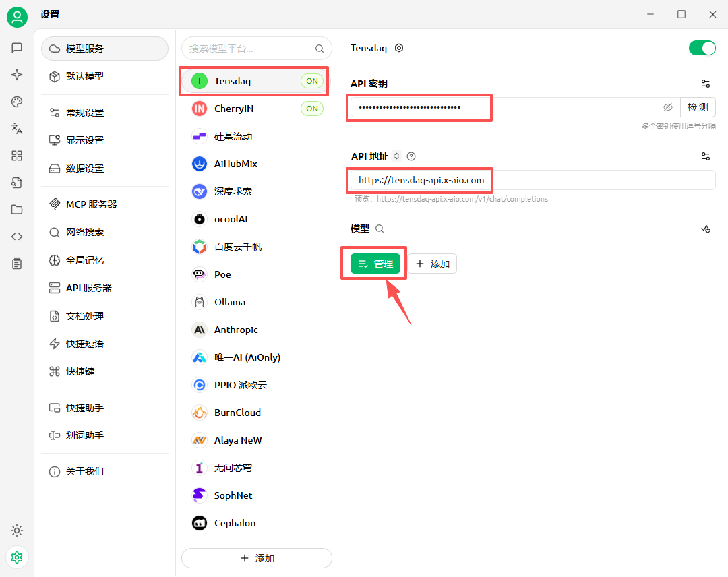Open 快捷助手 settings section
Screen dimensions: 728x577
104,408
